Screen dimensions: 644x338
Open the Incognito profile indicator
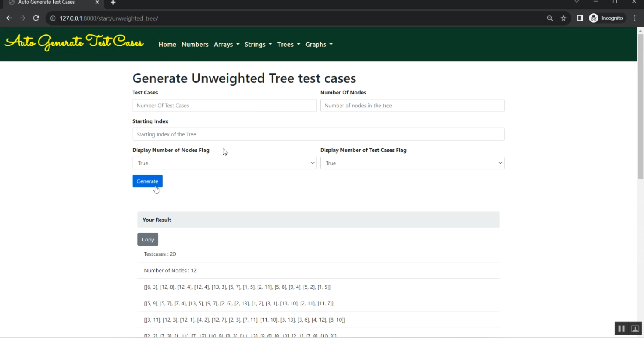point(606,18)
